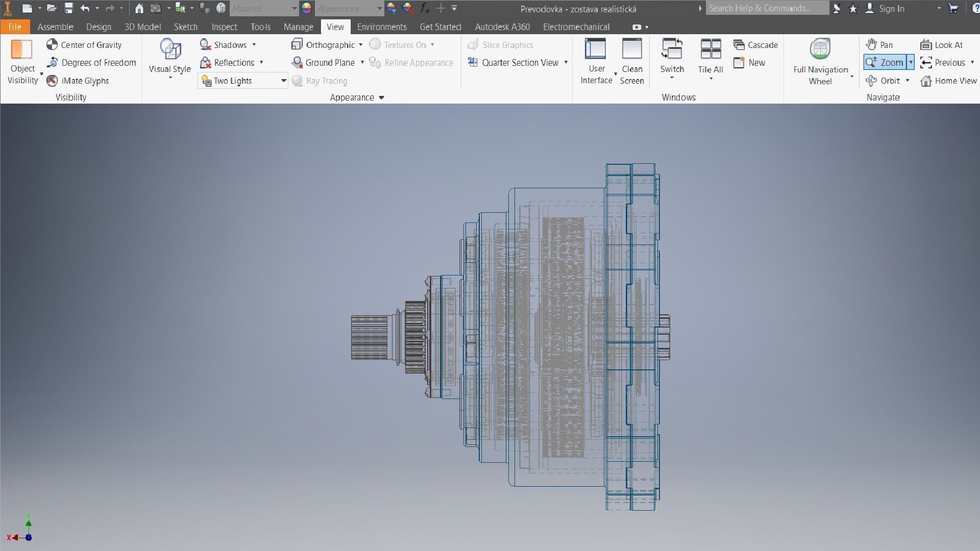
Task: Toggle iMate Glyphs visibility
Action: [78, 81]
